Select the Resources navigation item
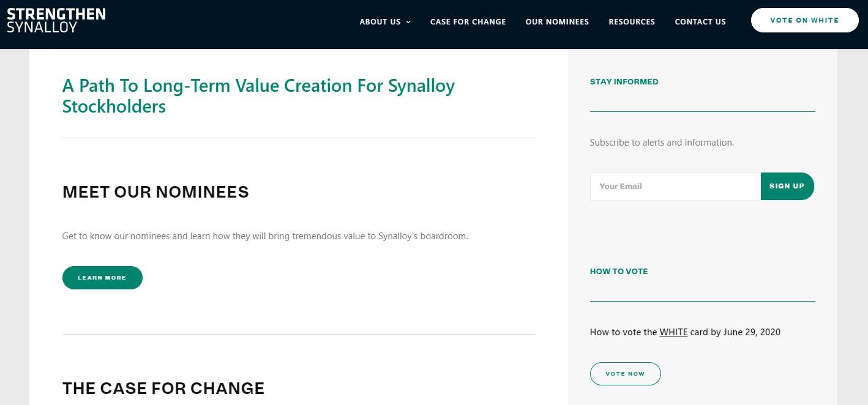This screenshot has height=405, width=868. tap(632, 22)
